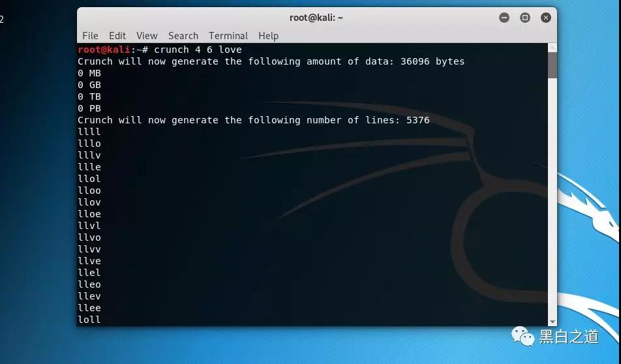The width and height of the screenshot is (621, 364).
Task: Click the 'llov' output line
Action: 89,202
